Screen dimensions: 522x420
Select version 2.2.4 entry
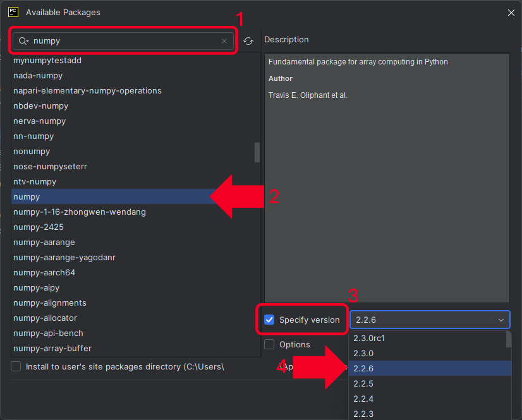(x=363, y=399)
